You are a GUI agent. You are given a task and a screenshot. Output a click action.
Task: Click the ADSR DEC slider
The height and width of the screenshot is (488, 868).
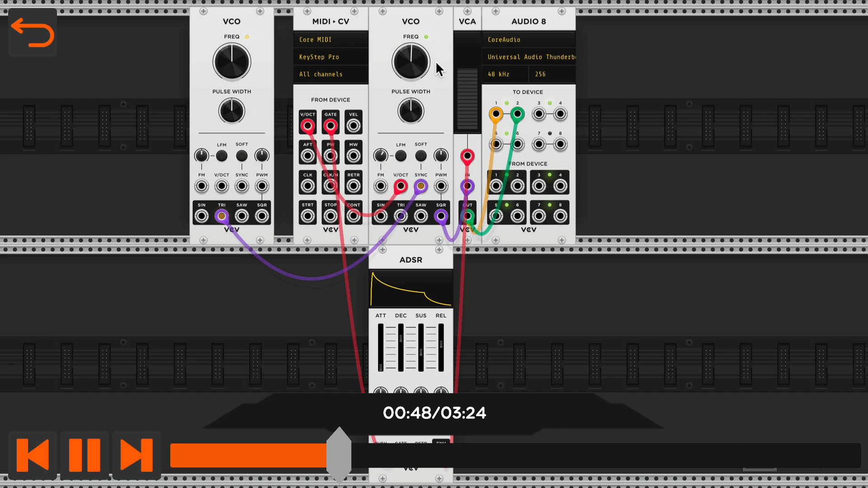coord(401,347)
